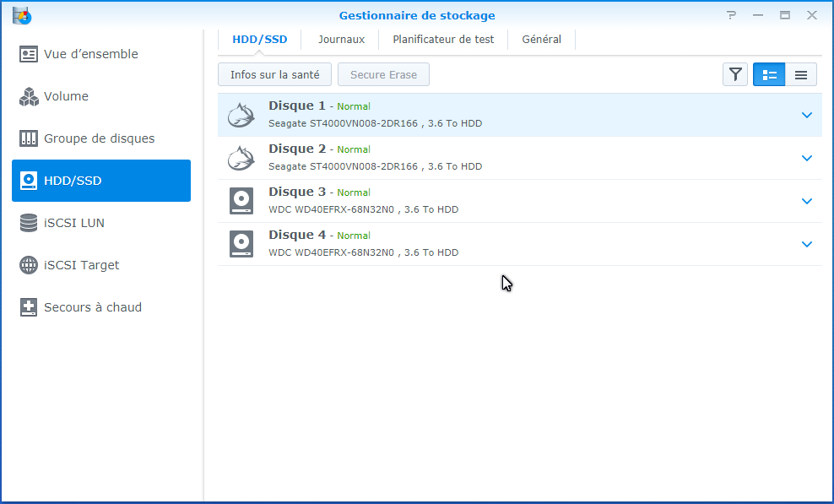Switch to detailed card view icon

pyautogui.click(x=769, y=74)
